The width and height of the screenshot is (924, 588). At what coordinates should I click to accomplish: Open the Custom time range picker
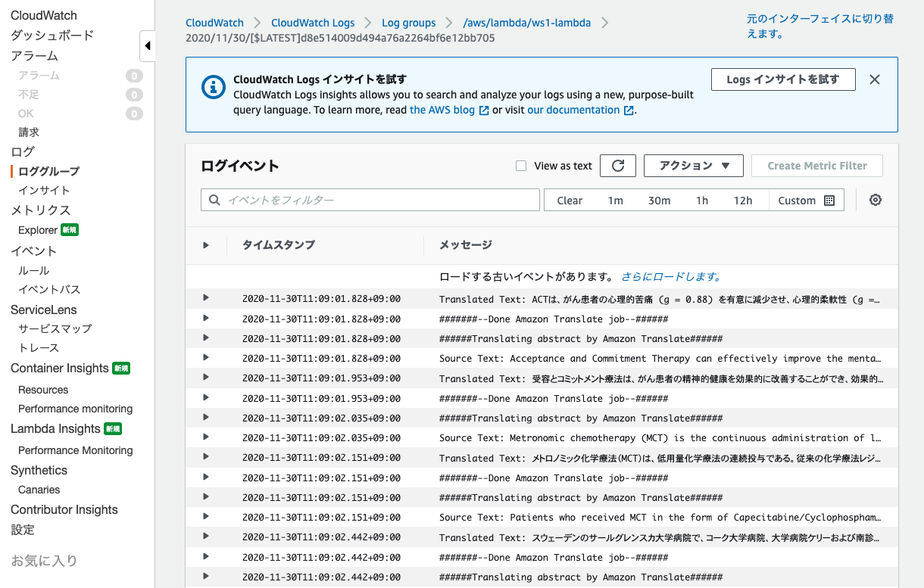point(806,201)
